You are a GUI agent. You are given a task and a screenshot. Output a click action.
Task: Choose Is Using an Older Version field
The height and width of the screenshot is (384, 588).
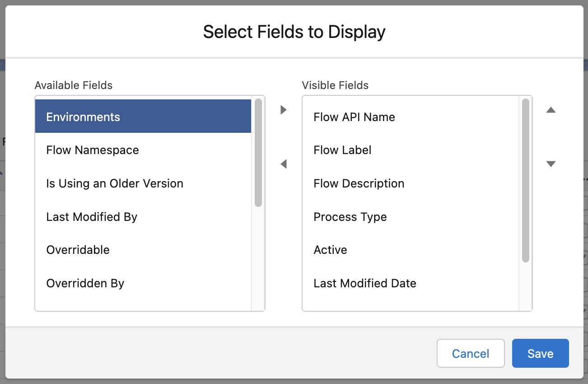pos(143,183)
